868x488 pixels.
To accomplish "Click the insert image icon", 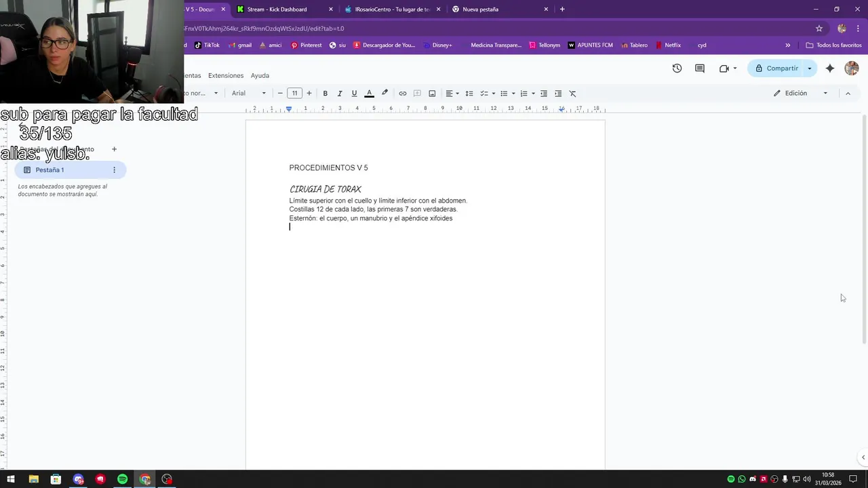I will (x=432, y=94).
